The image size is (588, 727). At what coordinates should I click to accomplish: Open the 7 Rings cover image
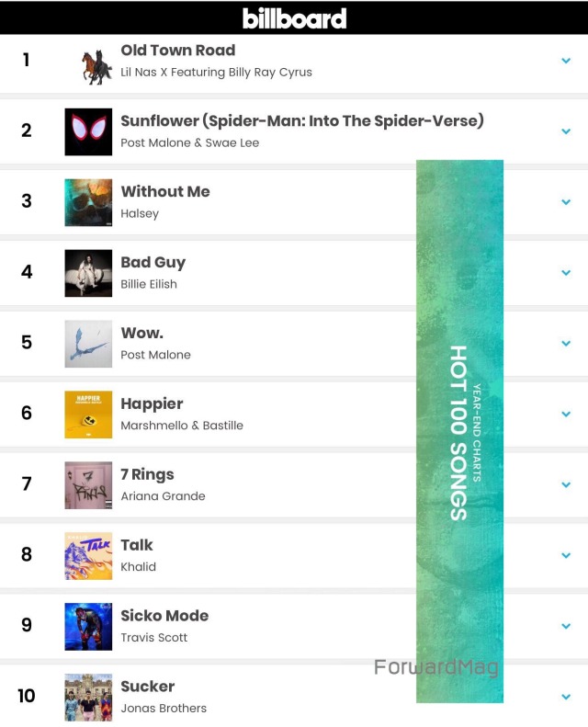[88, 485]
